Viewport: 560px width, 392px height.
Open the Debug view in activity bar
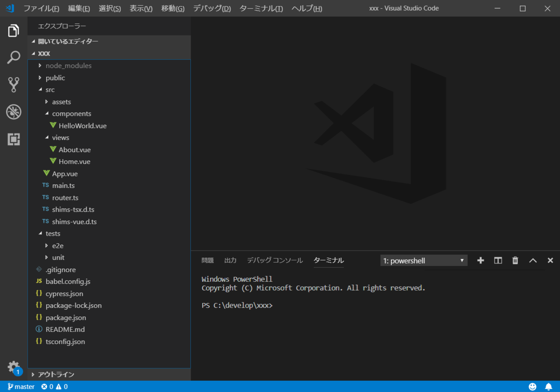[x=14, y=112]
